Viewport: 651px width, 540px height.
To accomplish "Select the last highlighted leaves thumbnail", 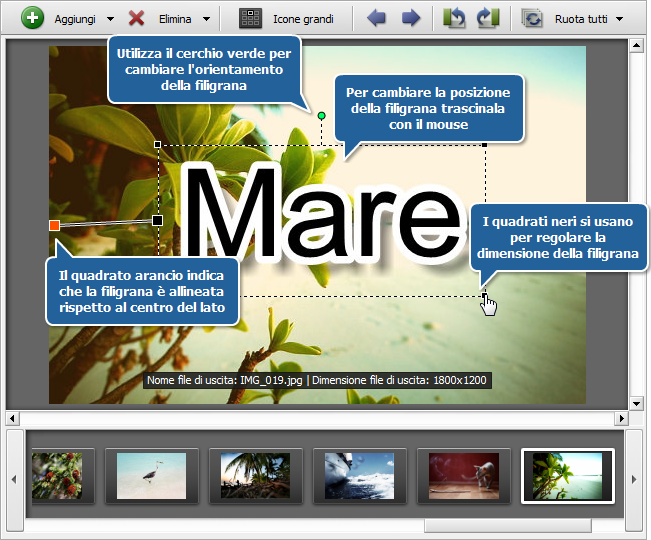I will pyautogui.click(x=567, y=475).
